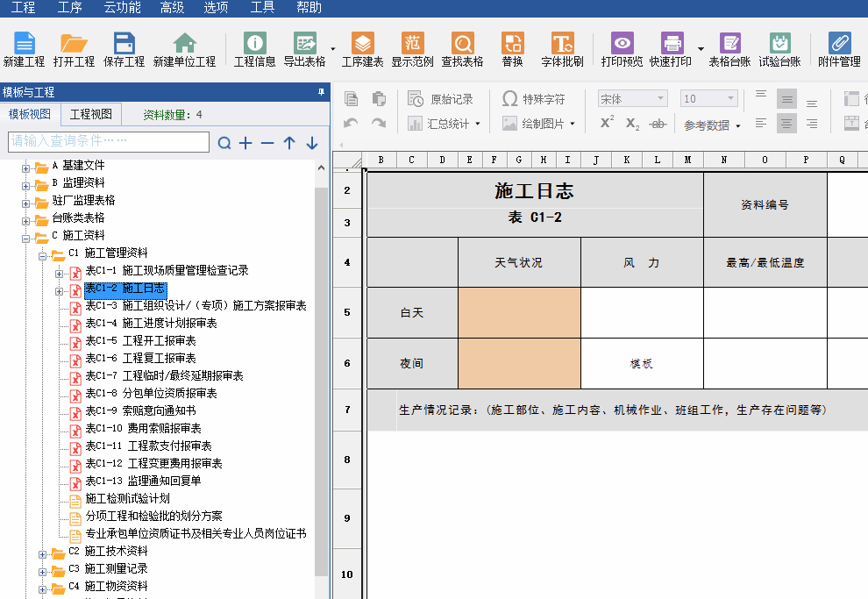Open the 试验台账 toolbar icon
This screenshot has width=868, height=599.
pos(779,49)
